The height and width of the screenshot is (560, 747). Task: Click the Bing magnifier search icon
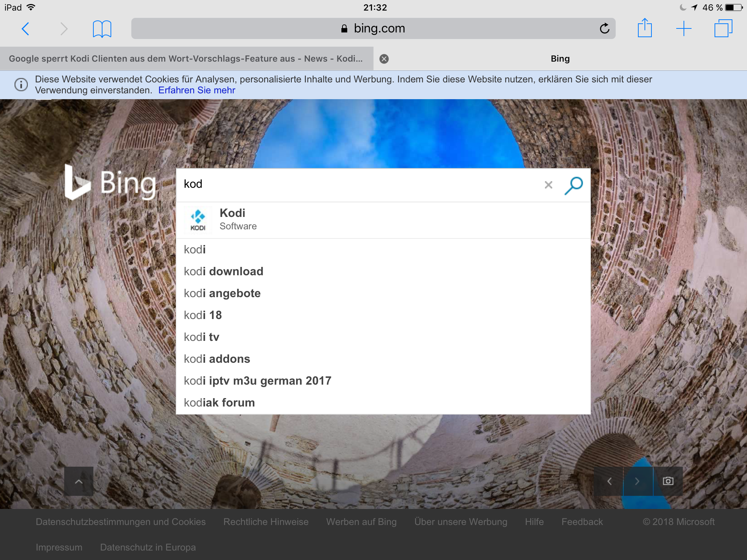[x=573, y=185]
